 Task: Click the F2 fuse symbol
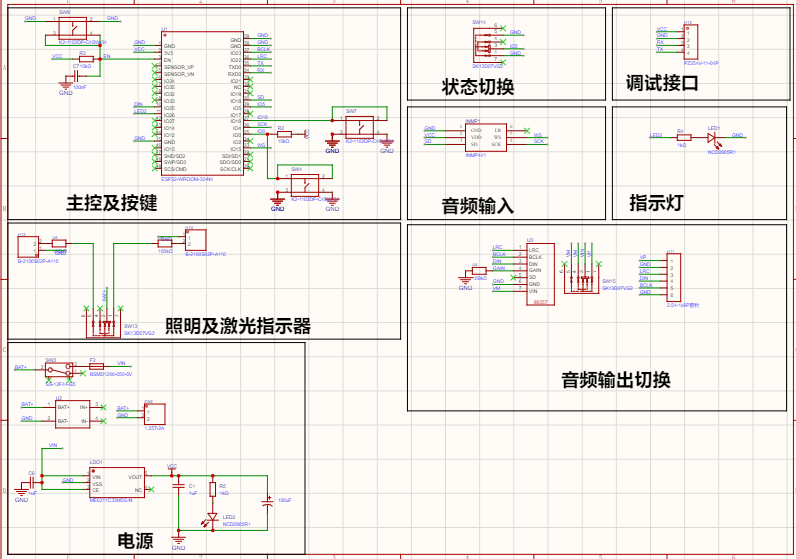(x=96, y=366)
